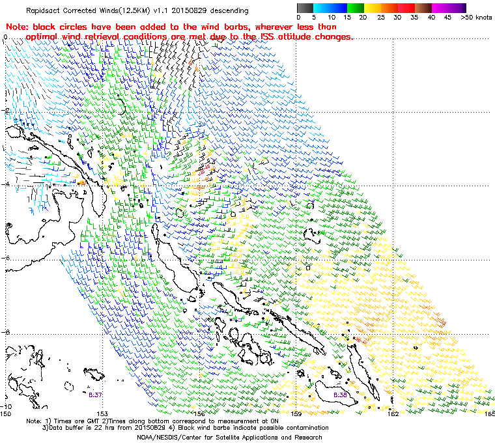
Task: Click the '25' legend scale number
Action: point(381,18)
